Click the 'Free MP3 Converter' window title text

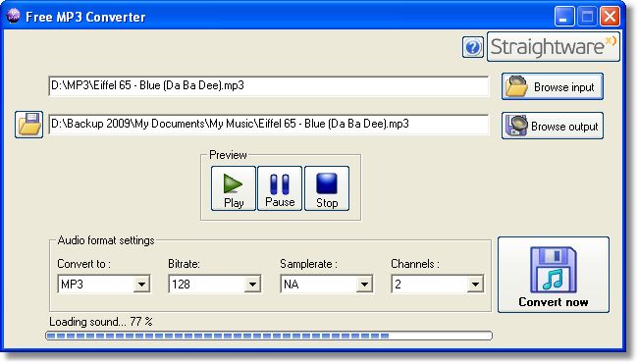click(85, 17)
